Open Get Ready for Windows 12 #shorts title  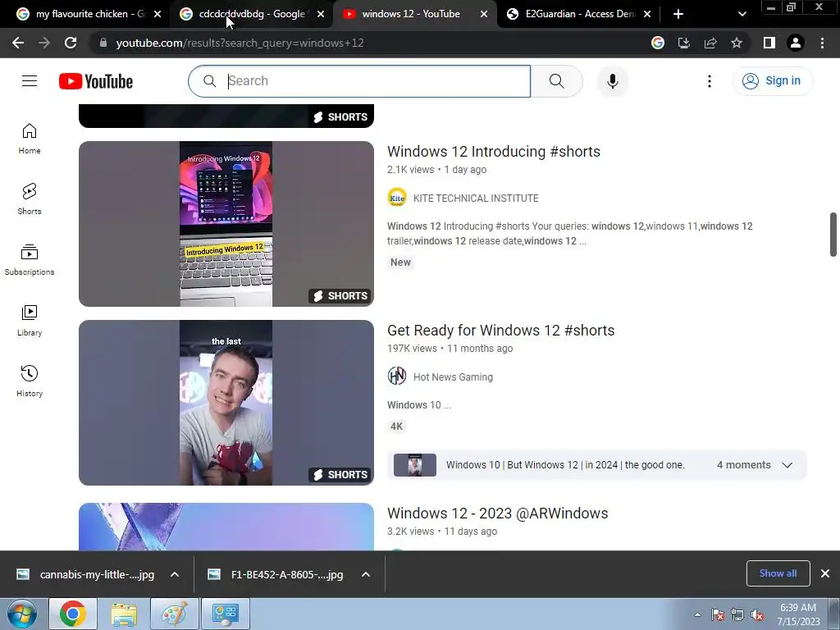[501, 331]
